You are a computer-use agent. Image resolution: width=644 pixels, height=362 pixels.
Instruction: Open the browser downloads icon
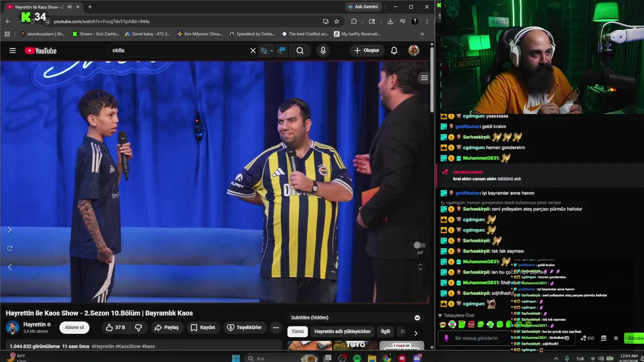tap(390, 21)
